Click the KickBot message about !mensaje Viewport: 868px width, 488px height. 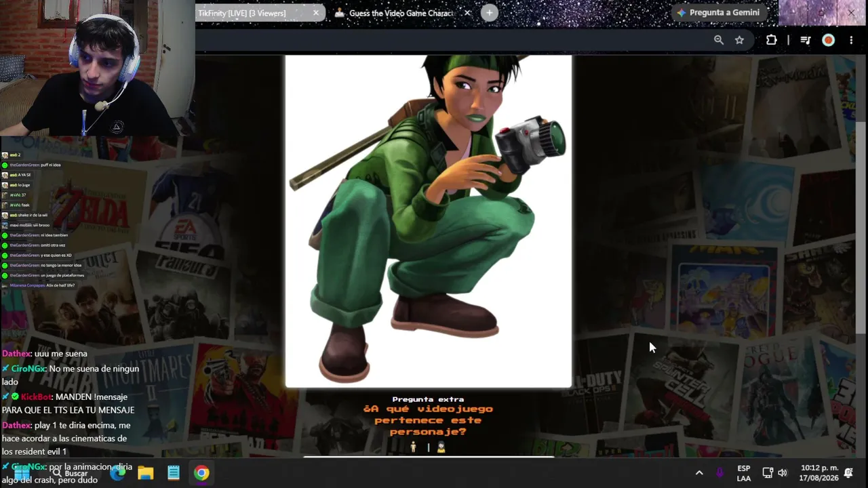point(68,403)
